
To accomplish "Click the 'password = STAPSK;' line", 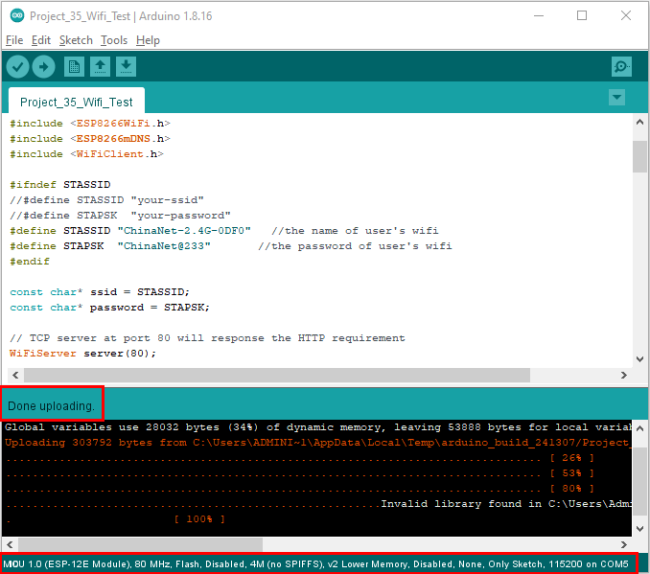I will click(109, 308).
